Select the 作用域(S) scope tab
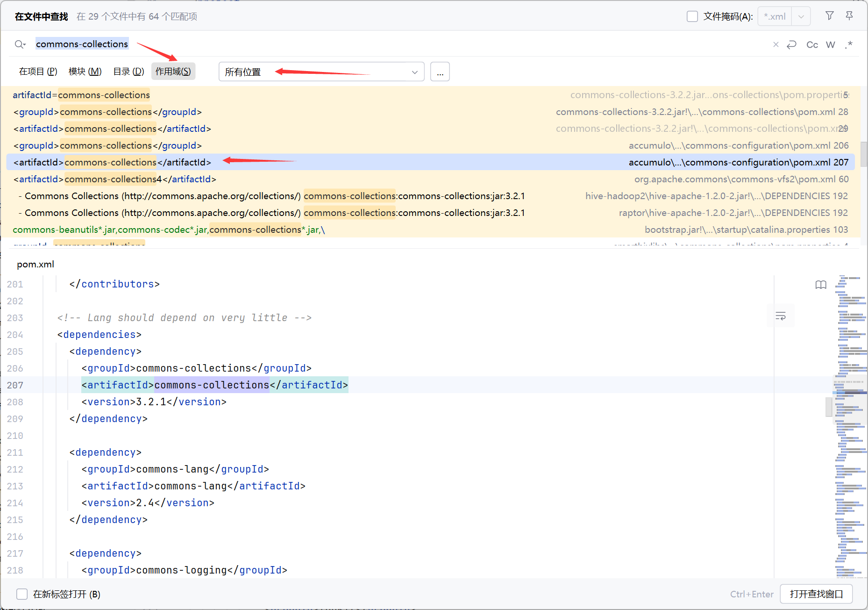The image size is (868, 610). [173, 72]
